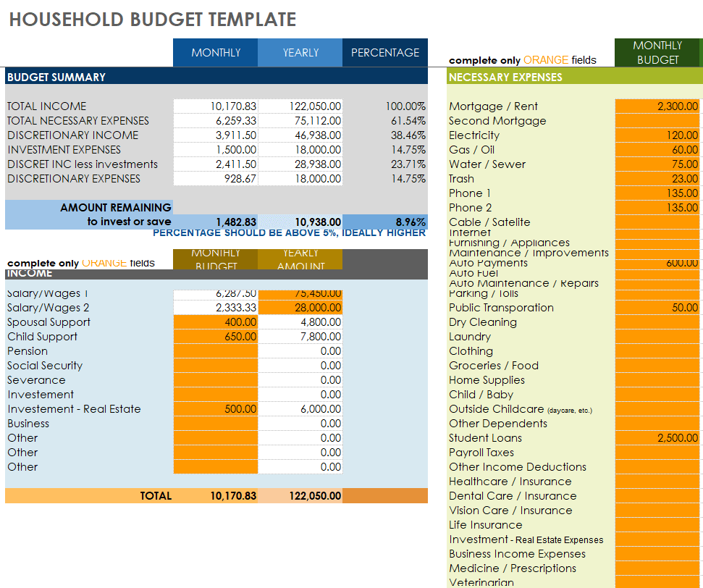Image resolution: width=703 pixels, height=588 pixels.
Task: Click the MONTHLY column header
Action: coord(216,52)
